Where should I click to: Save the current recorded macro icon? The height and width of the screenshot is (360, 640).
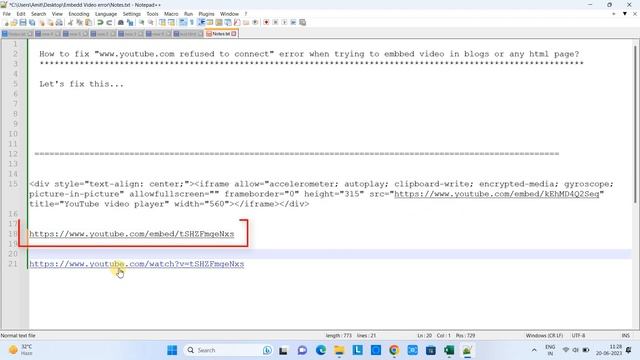pyautogui.click(x=302, y=22)
